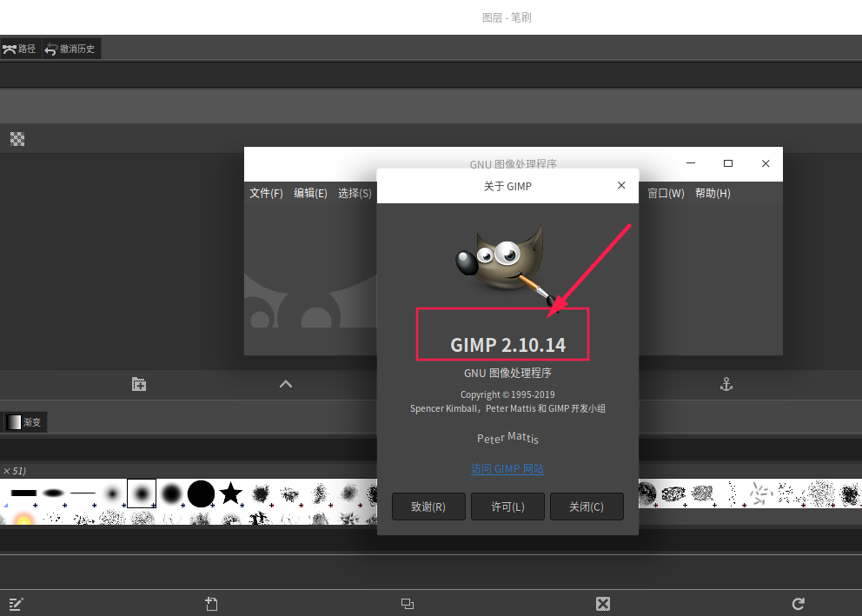Viewport: 862px width, 616px height.
Task: Switch to the 撤消历史 tab
Action: point(70,49)
